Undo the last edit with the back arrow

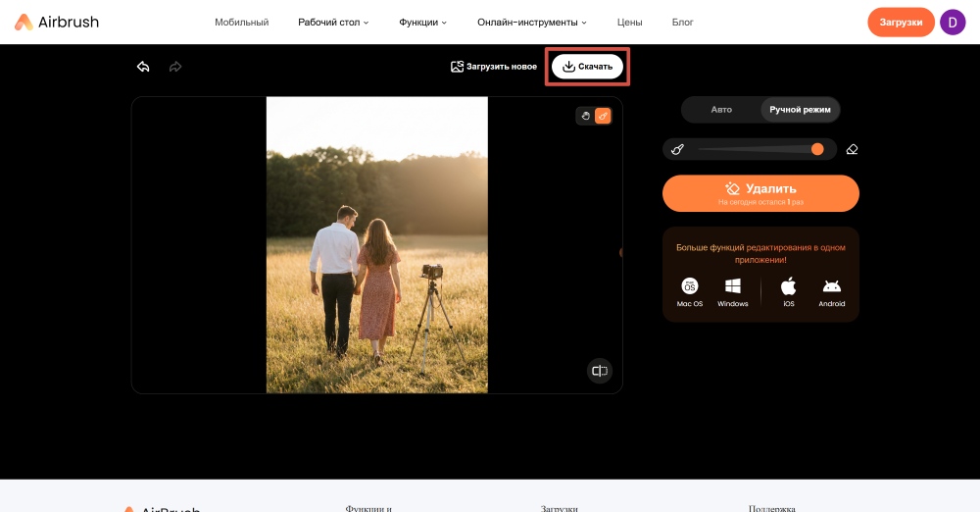[x=143, y=67]
